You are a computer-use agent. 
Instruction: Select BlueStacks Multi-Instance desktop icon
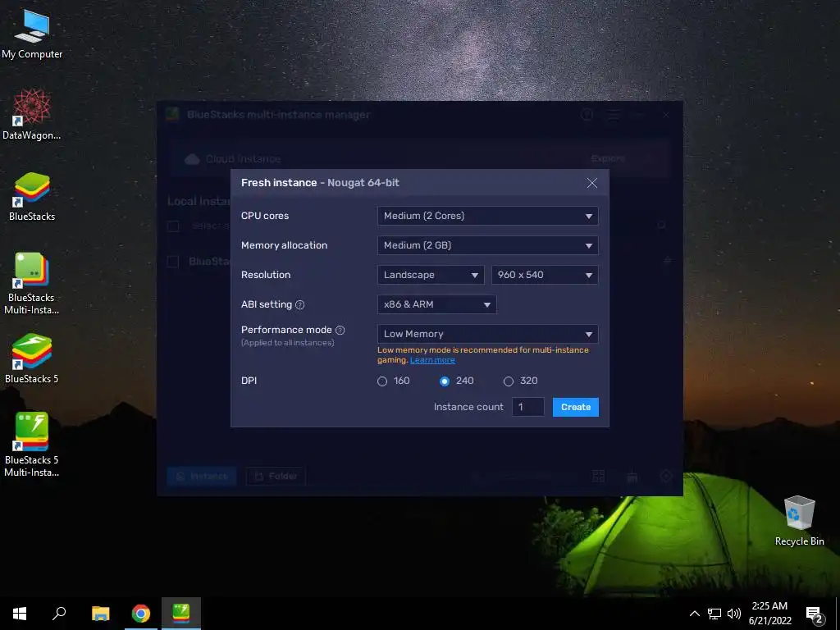click(32, 283)
